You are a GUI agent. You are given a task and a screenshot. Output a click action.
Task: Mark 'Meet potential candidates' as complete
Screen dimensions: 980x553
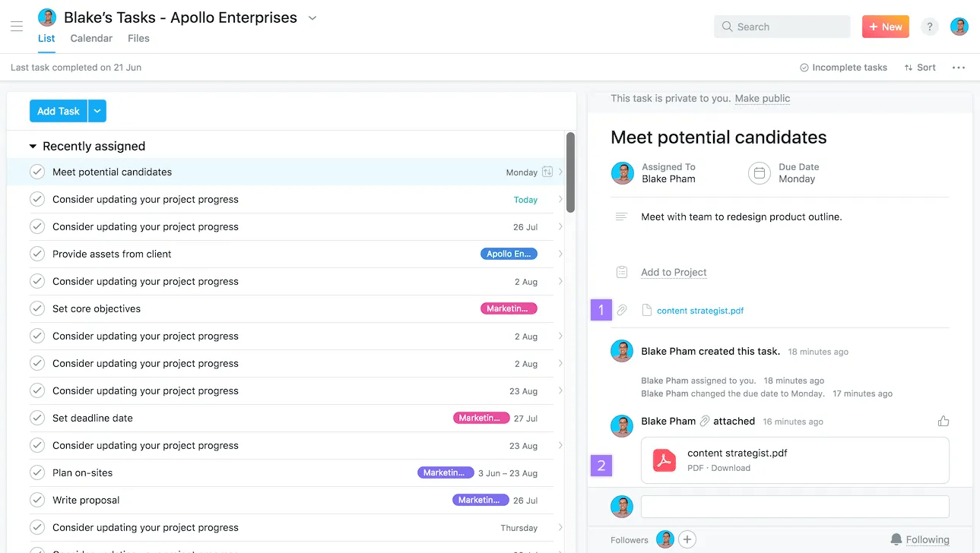click(x=37, y=172)
